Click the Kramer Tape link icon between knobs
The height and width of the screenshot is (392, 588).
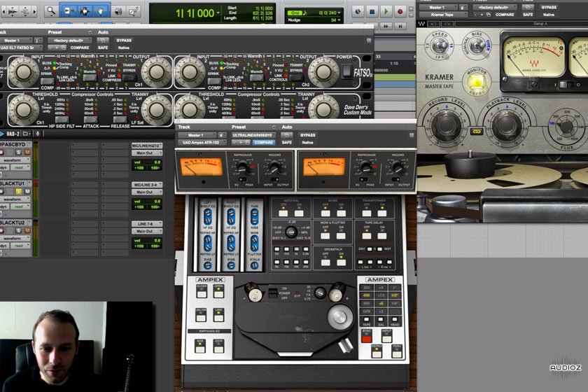(477, 129)
